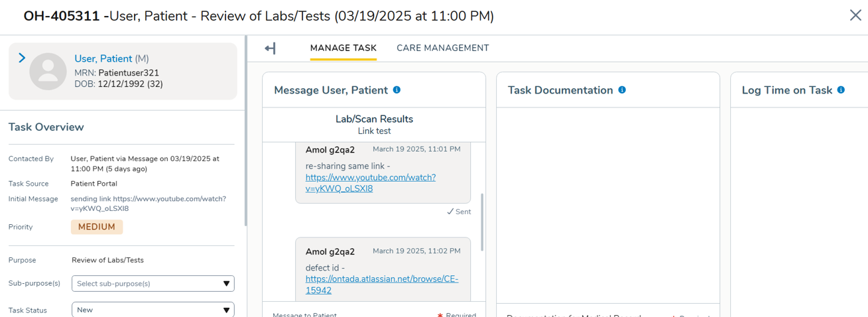Click the message thread scrollbar

tap(482, 222)
